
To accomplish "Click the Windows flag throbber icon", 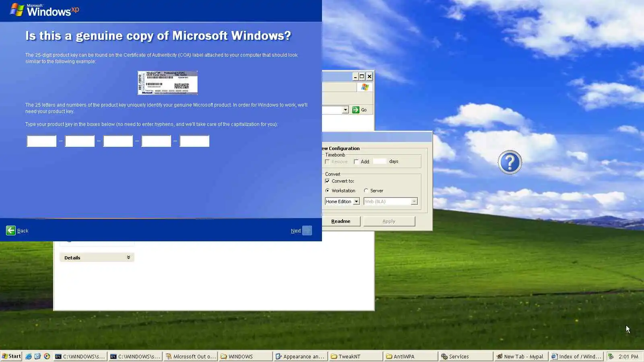I will [365, 87].
